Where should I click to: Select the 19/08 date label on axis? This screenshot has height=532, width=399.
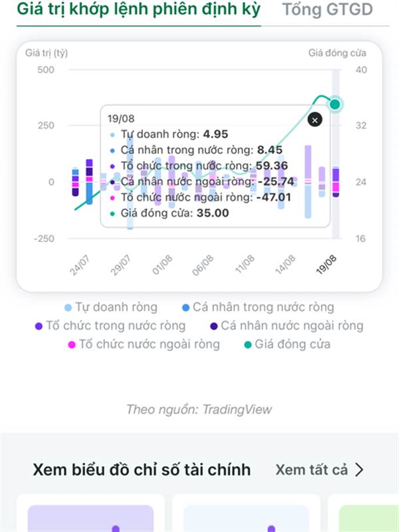[x=326, y=265]
